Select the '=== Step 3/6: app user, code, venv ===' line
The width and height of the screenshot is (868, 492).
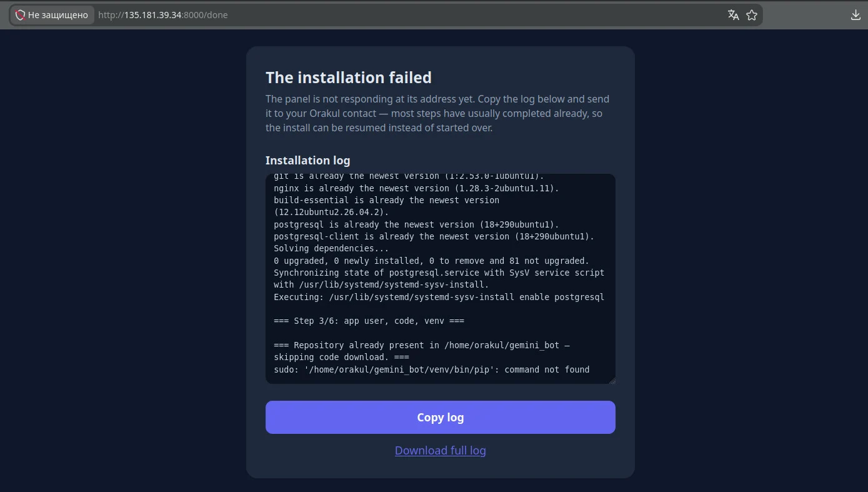[x=369, y=321]
